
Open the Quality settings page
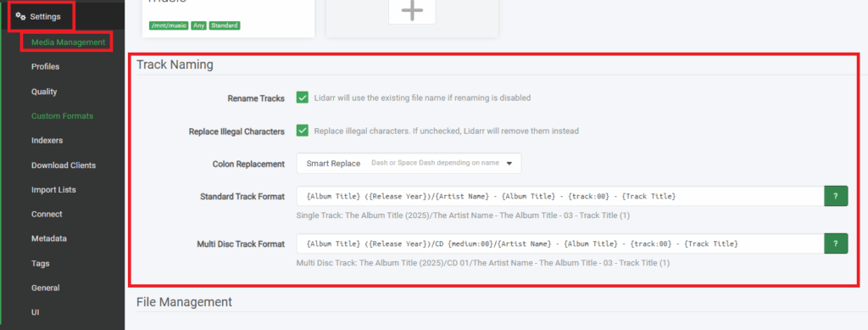[x=44, y=92]
